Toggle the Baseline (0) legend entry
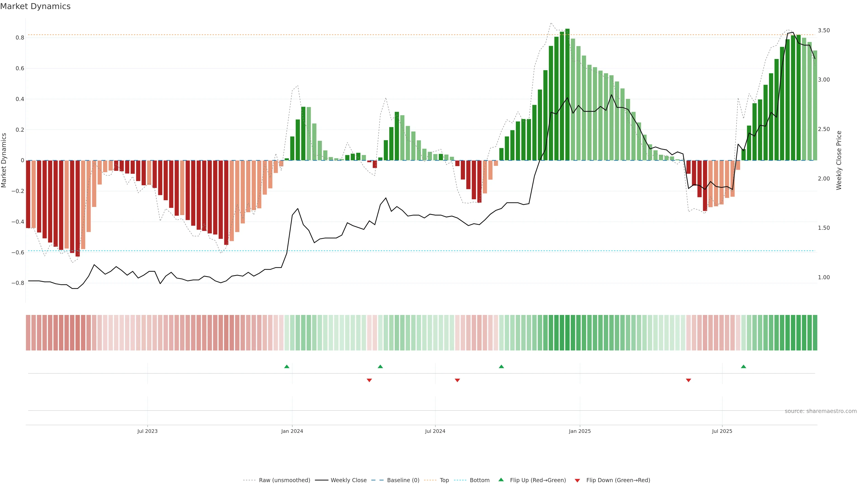Viewport: 868px width, 488px height. (x=403, y=480)
